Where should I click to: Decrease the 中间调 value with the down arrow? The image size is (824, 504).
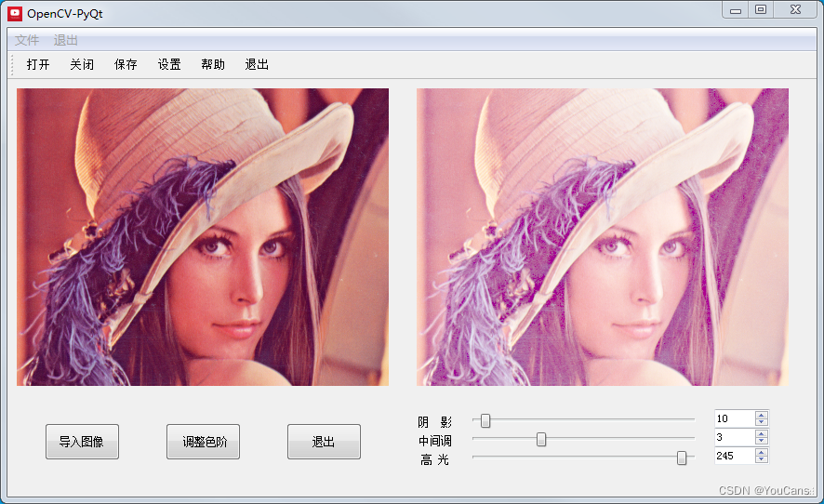click(x=762, y=441)
